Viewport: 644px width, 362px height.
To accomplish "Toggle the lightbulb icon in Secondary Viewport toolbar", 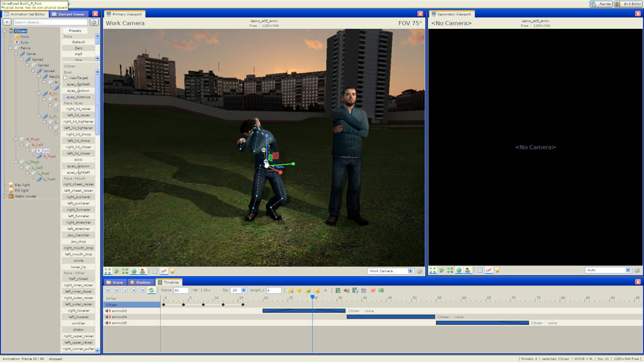I will coord(497,270).
